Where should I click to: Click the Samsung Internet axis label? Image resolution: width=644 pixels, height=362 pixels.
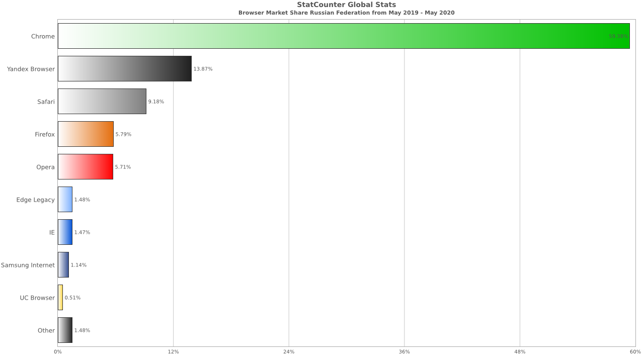coord(28,265)
